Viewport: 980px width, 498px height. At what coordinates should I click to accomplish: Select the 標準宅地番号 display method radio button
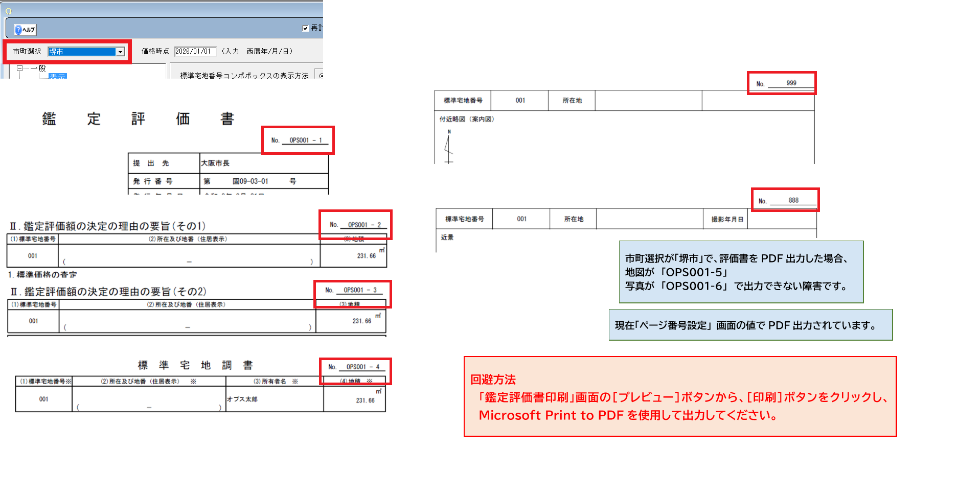pos(321,76)
